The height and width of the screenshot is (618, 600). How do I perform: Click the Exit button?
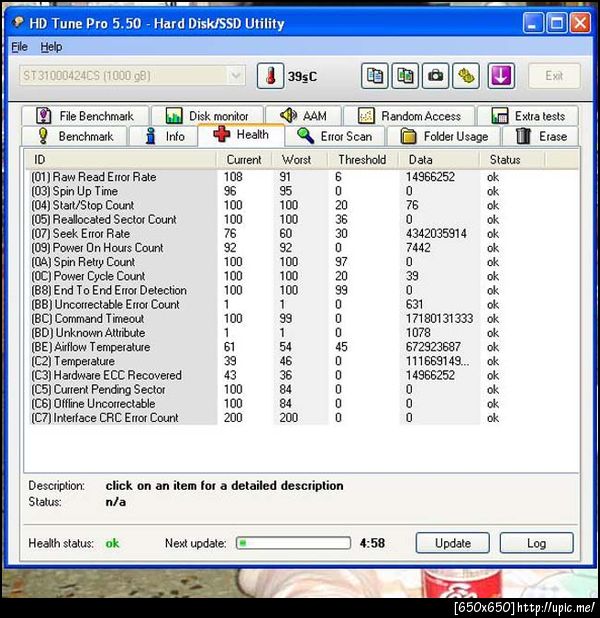[x=554, y=76]
